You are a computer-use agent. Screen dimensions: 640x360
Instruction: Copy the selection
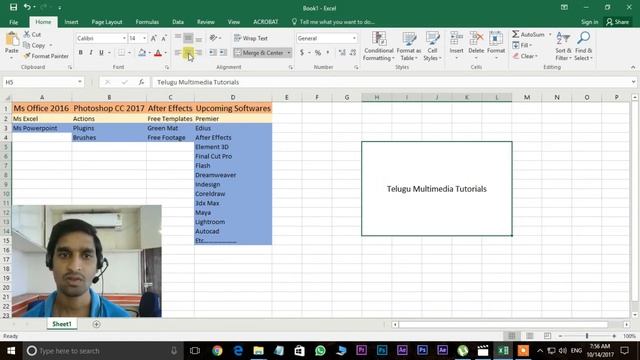click(x=34, y=45)
